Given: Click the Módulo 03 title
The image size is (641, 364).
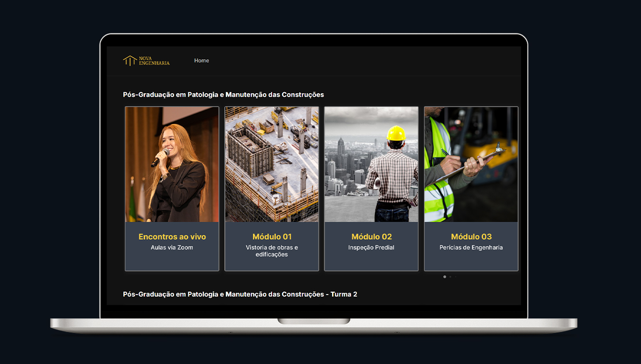Looking at the screenshot, I should click(471, 237).
